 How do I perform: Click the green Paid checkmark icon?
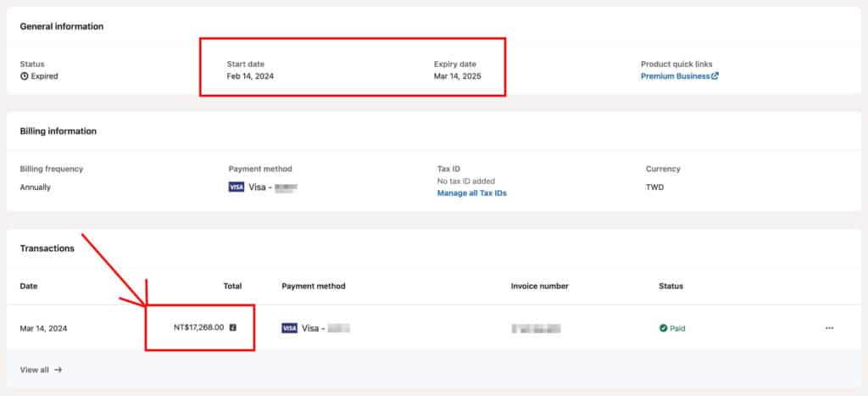click(x=663, y=328)
